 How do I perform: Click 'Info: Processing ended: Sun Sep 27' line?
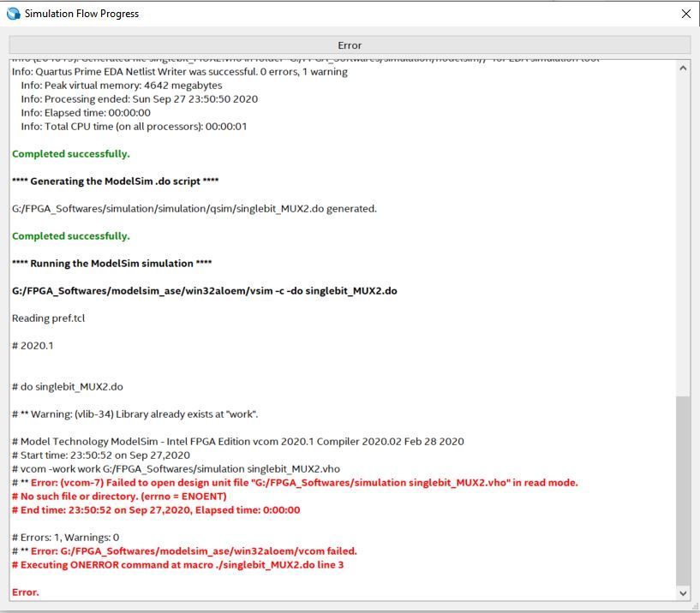140,99
